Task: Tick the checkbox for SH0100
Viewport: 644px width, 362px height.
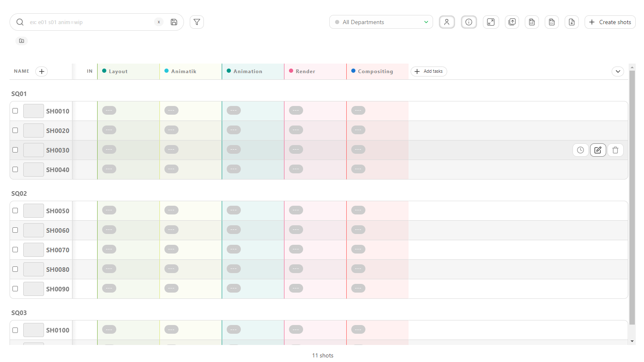Action: tap(15, 330)
